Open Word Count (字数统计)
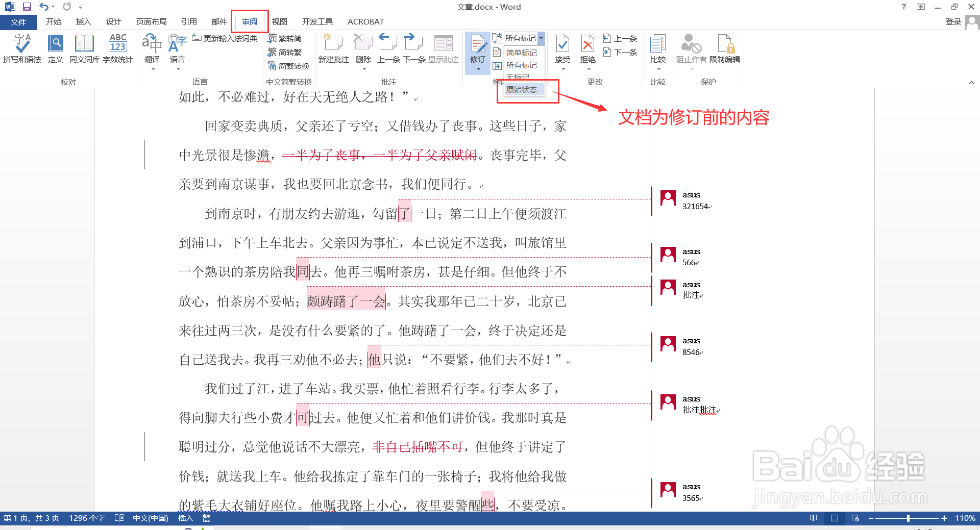The image size is (980, 530). [x=118, y=48]
